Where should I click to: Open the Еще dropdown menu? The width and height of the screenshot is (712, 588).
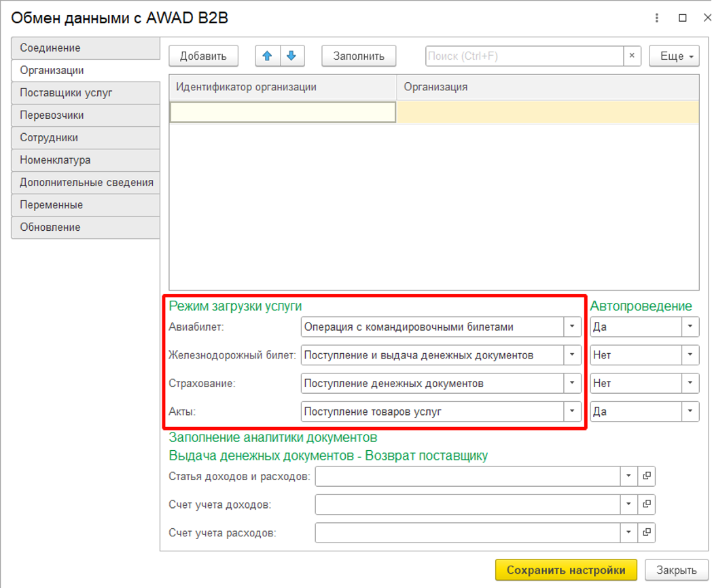(x=674, y=56)
